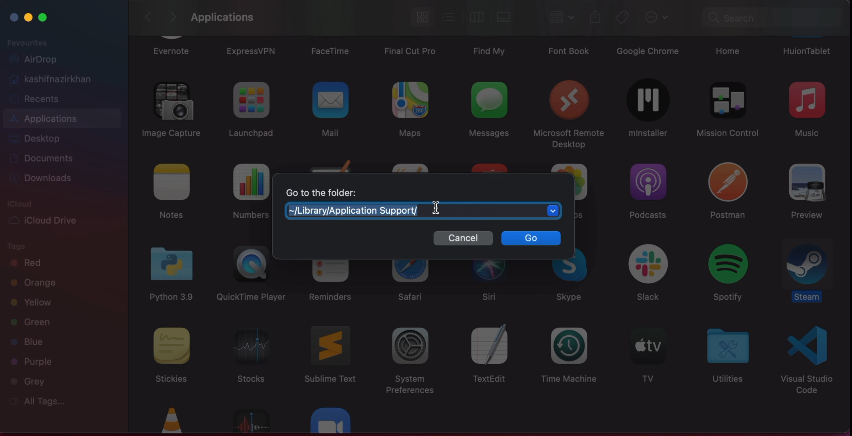Select the Music app icon
This screenshot has width=852, height=436.
(806, 101)
